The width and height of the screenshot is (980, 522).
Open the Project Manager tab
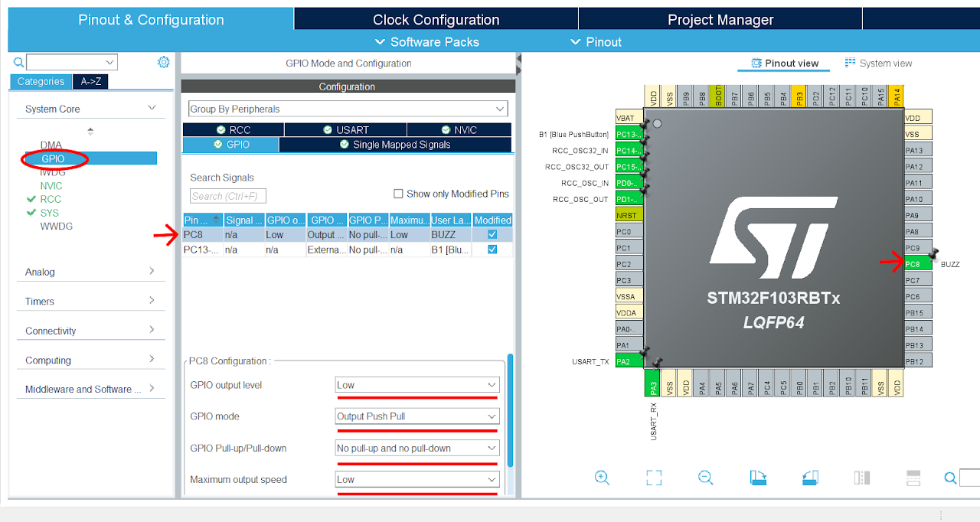click(x=720, y=20)
